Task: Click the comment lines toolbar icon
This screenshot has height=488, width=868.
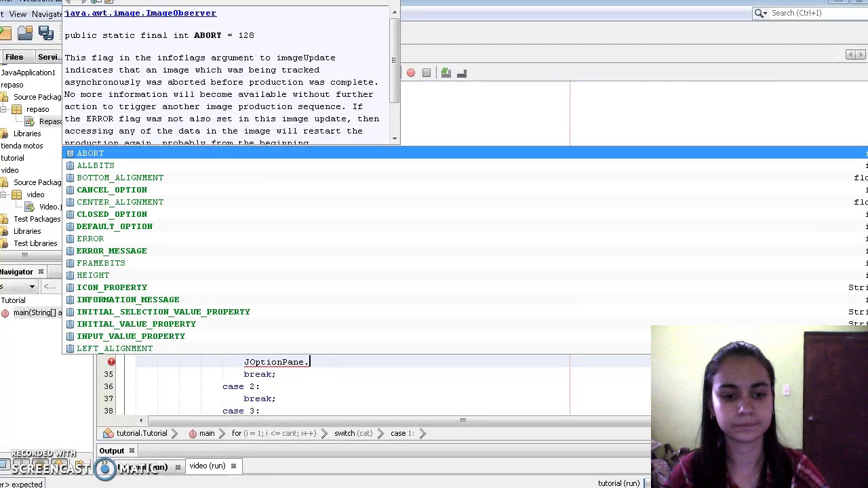Action: pos(446,73)
